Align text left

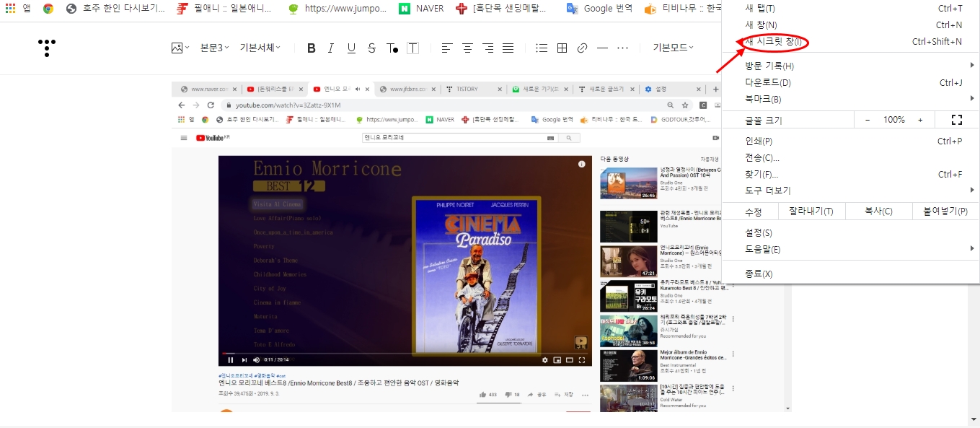[x=447, y=48]
